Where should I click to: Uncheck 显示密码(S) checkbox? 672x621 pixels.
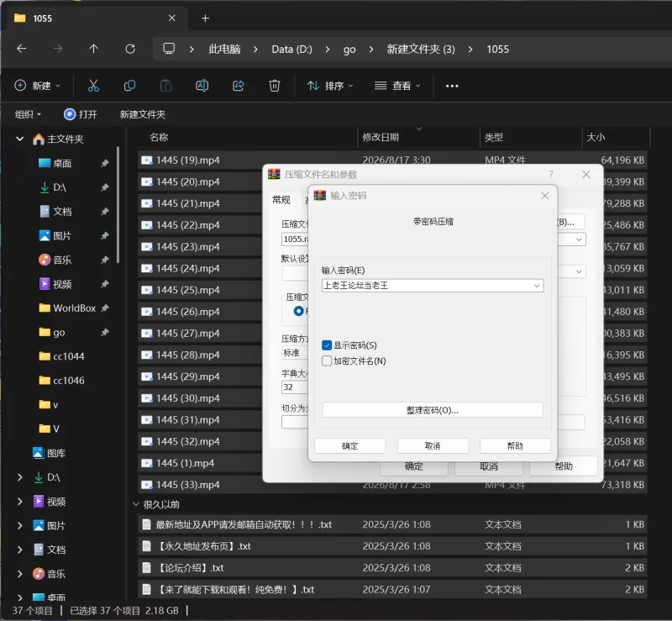327,345
